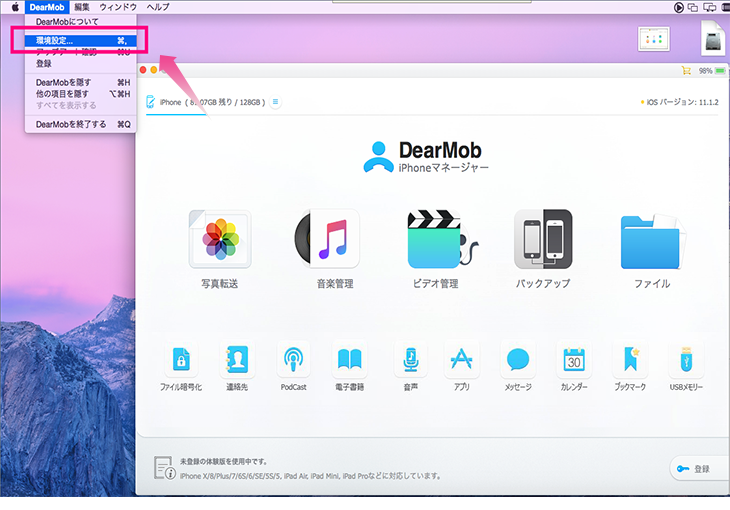Click the display mirroring icon in menu bar
The width and height of the screenshot is (730, 510).
pyautogui.click(x=709, y=7)
